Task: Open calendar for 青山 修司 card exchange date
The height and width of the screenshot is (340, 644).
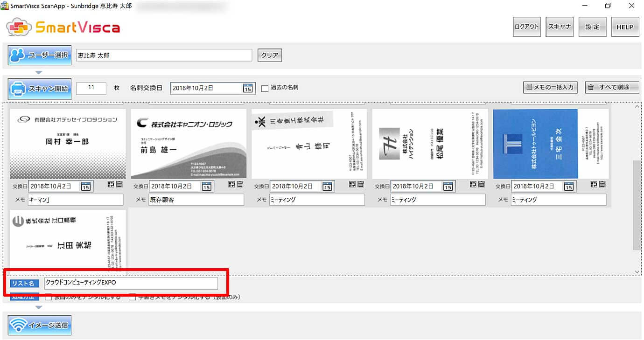Action: (327, 187)
